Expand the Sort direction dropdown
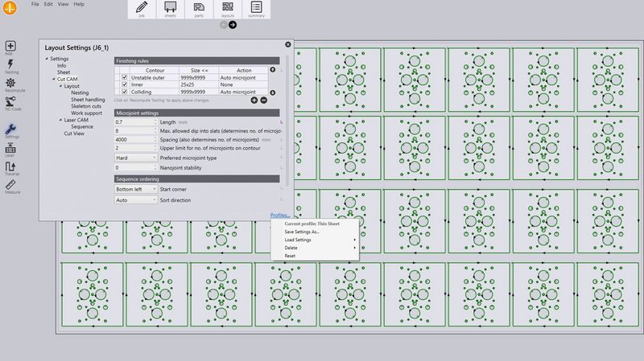 pos(135,199)
